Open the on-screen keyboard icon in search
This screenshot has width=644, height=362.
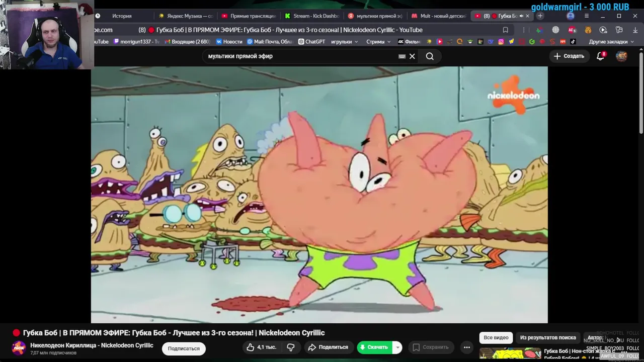[x=402, y=56]
